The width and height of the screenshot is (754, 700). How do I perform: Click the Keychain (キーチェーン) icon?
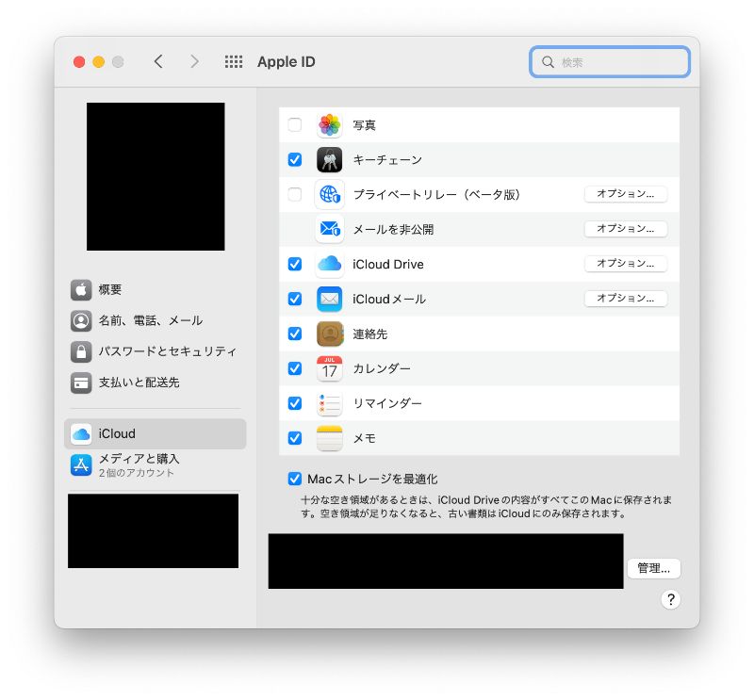[x=329, y=159]
